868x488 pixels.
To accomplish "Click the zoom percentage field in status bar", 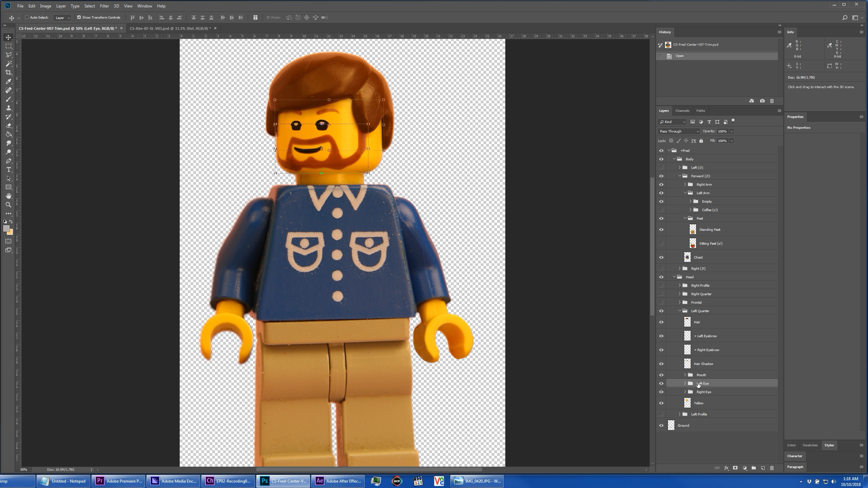I will point(24,470).
